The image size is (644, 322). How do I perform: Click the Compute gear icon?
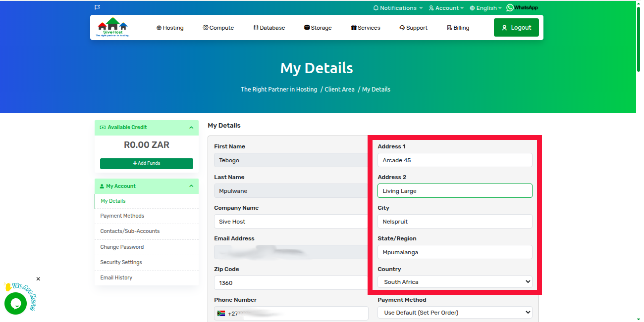205,28
